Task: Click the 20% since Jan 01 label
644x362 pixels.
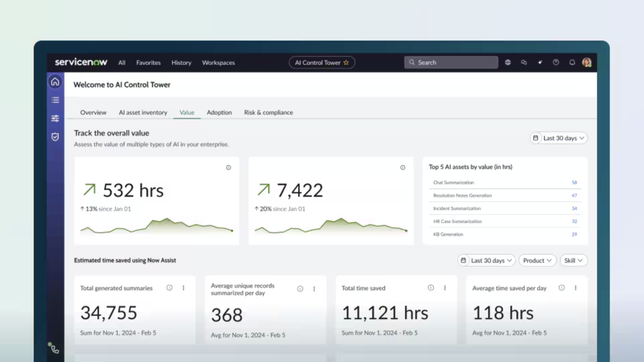Action: pyautogui.click(x=280, y=209)
